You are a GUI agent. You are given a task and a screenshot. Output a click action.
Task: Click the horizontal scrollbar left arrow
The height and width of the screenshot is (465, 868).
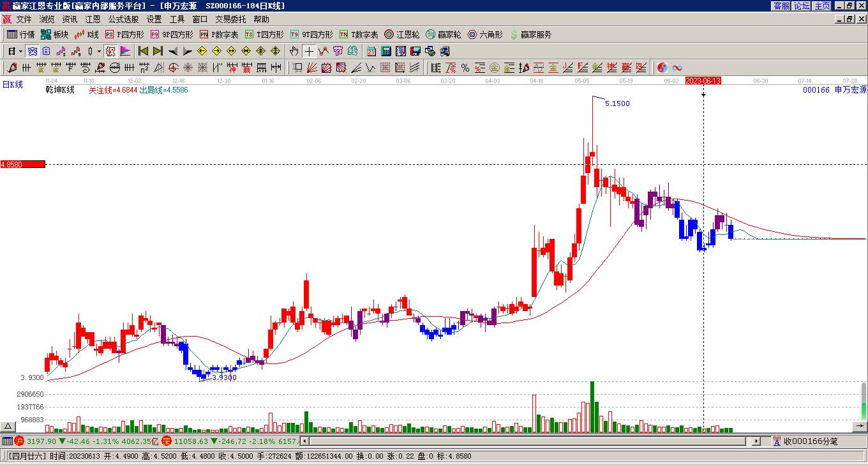pos(304,441)
